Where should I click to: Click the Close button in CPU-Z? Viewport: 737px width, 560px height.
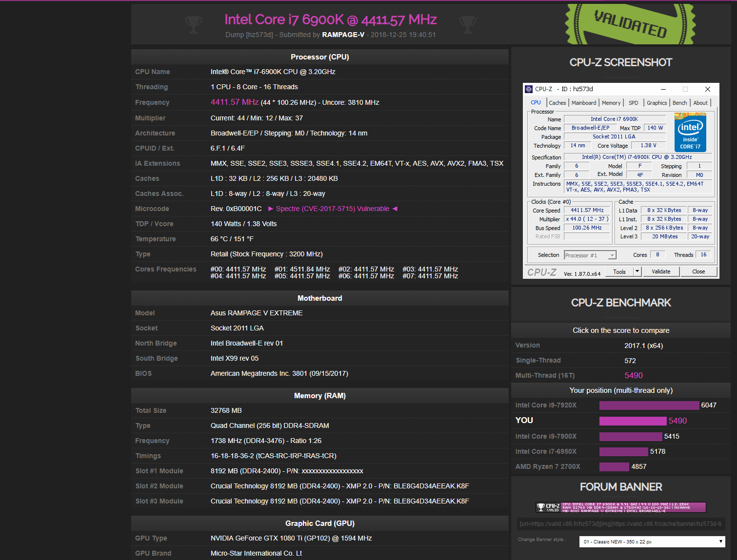[698, 271]
